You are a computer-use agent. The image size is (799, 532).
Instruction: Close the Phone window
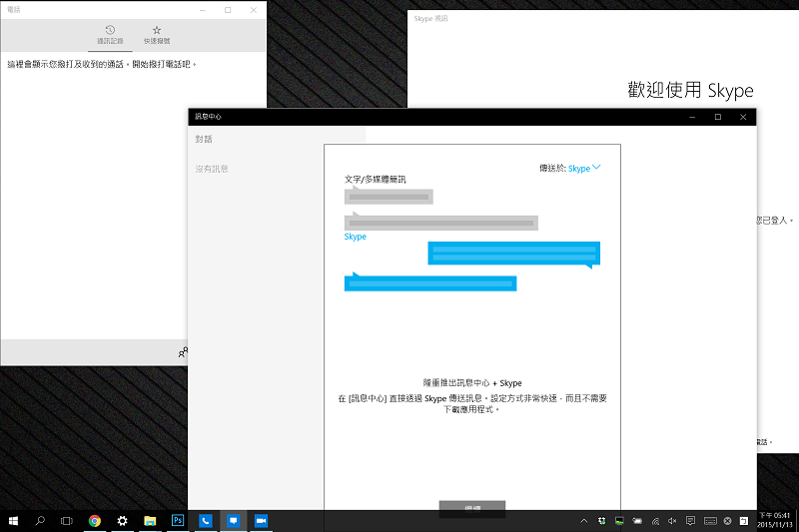coord(254,10)
